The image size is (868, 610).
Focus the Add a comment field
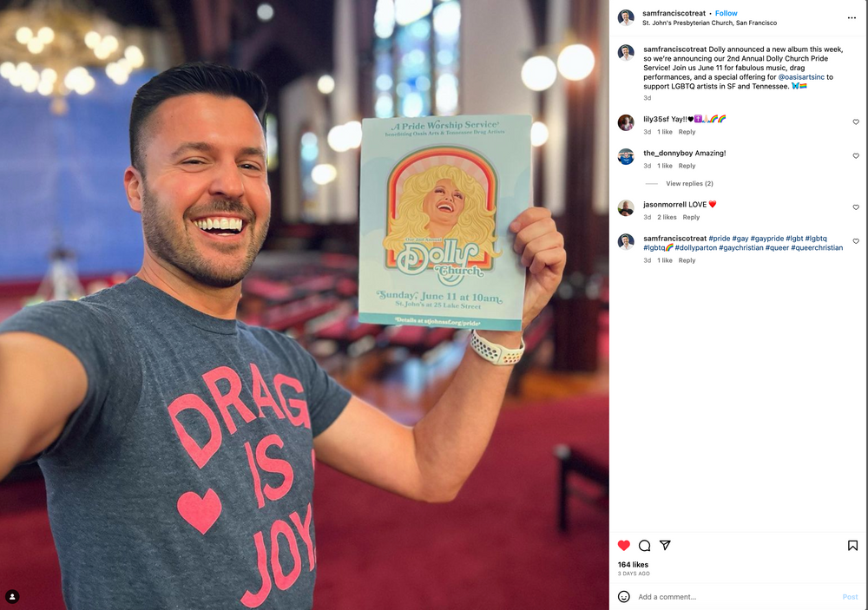736,597
